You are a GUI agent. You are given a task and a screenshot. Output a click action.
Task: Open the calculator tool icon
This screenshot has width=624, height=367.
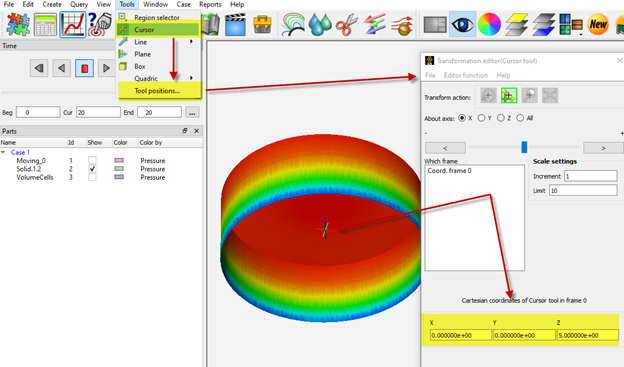pos(45,25)
